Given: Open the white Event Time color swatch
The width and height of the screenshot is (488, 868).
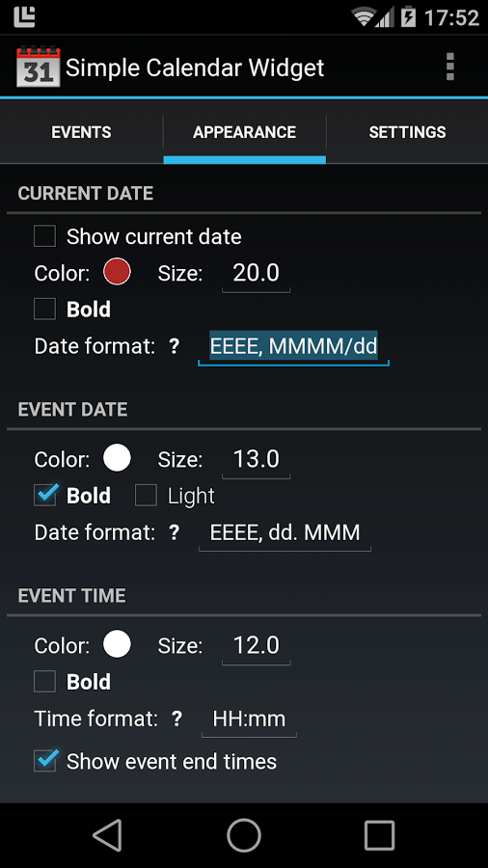Looking at the screenshot, I should pyautogui.click(x=117, y=644).
